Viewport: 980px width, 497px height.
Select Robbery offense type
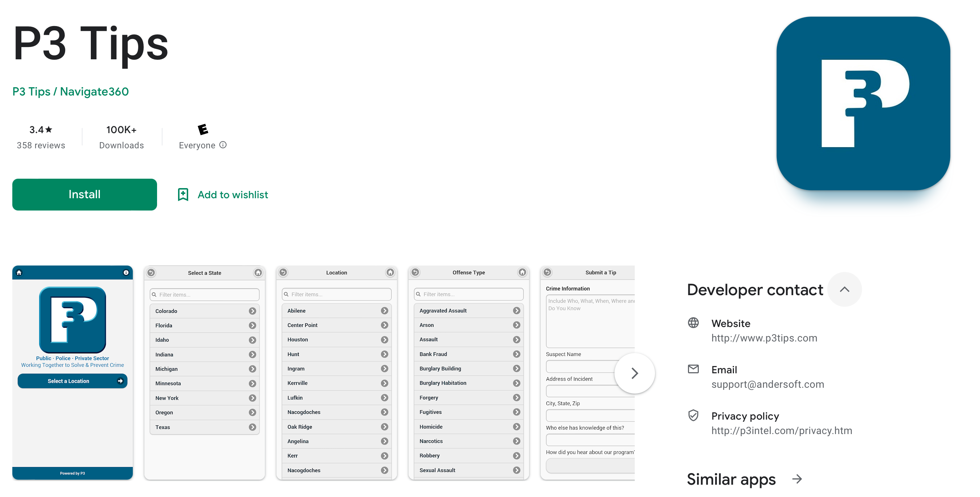[469, 455]
